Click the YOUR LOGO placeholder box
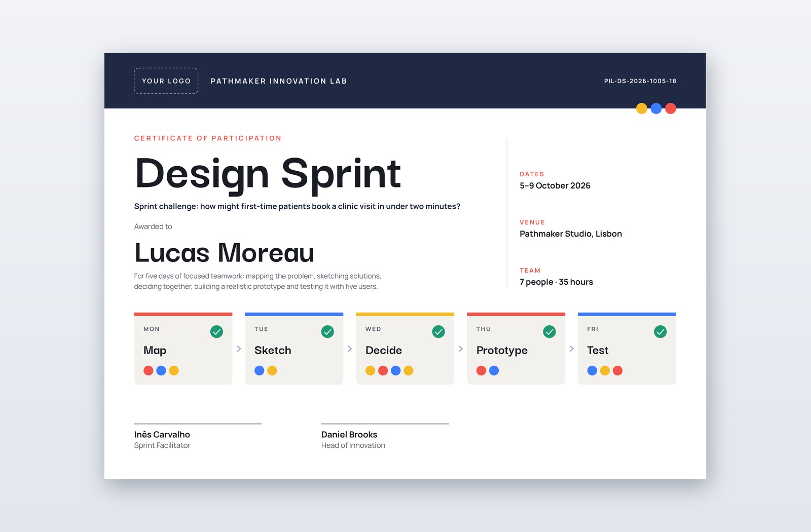The height and width of the screenshot is (532, 811). tap(166, 81)
